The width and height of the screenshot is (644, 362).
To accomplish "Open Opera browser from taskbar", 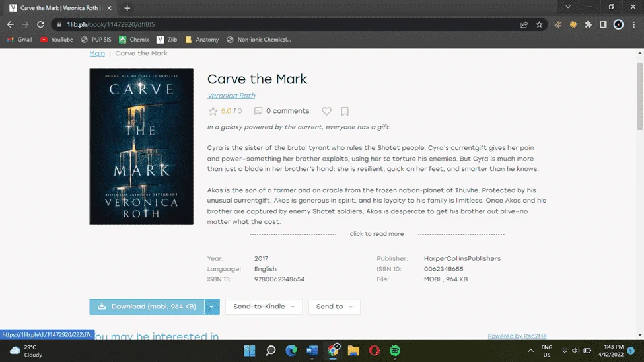I will 374,351.
